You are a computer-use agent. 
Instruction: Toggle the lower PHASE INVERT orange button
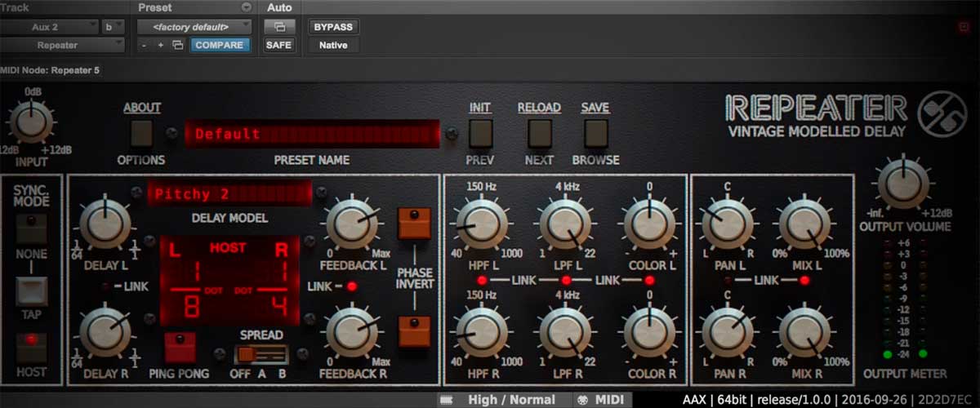(414, 331)
